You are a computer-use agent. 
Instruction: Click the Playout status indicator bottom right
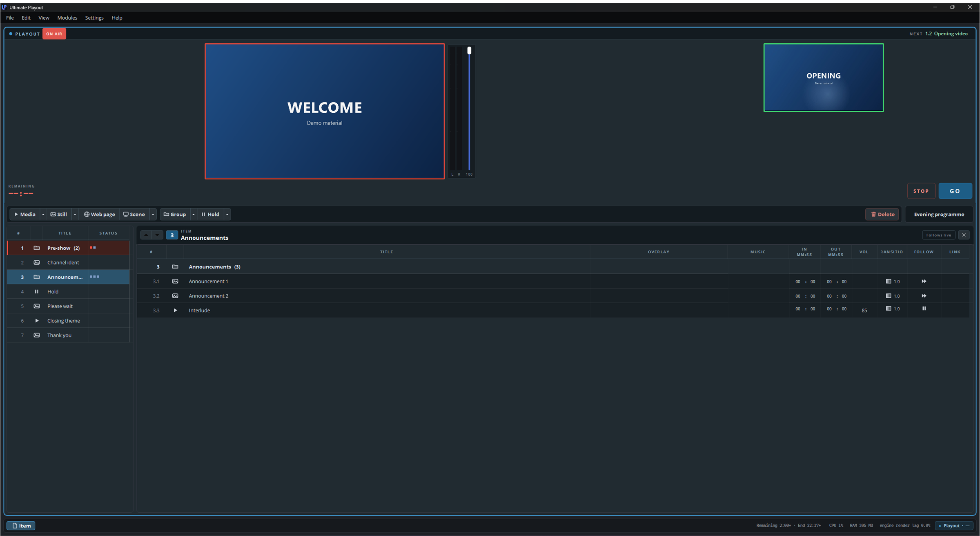[954, 526]
